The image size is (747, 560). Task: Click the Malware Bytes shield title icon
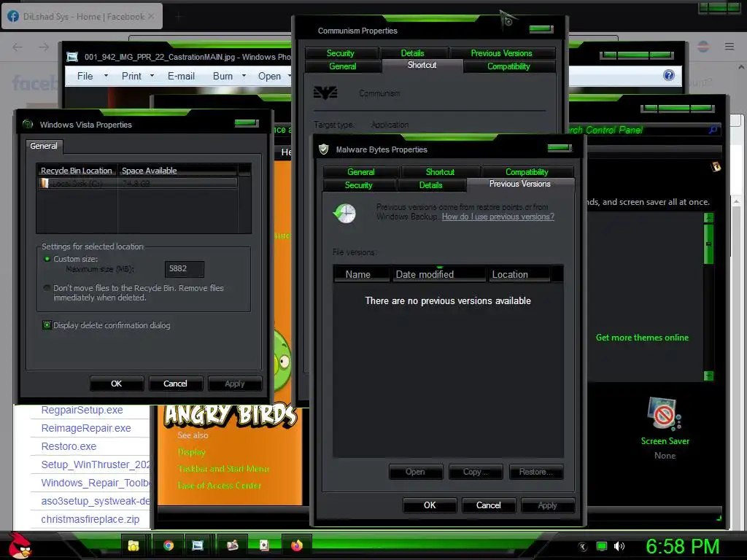(323, 149)
